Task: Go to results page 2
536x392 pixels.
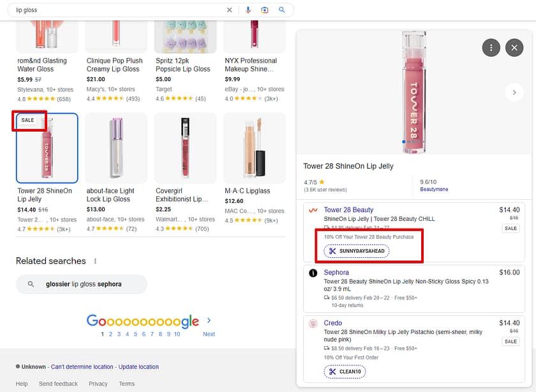Action: tap(110, 334)
